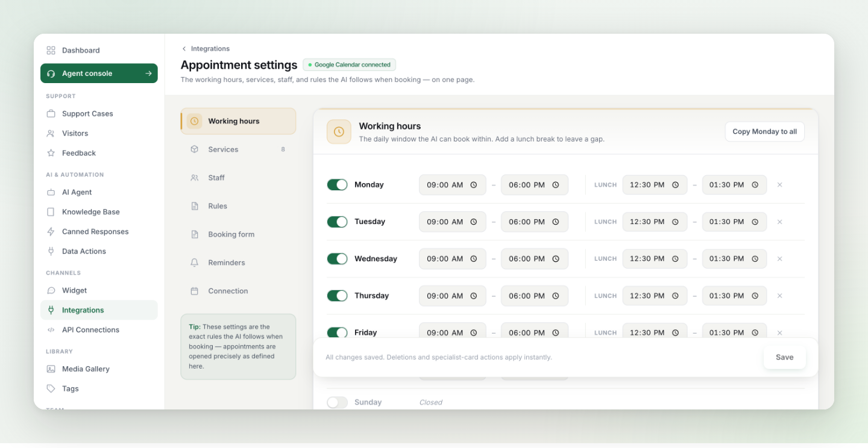Remove Monday's lunch break with the X
The width and height of the screenshot is (868, 448).
pyautogui.click(x=779, y=185)
